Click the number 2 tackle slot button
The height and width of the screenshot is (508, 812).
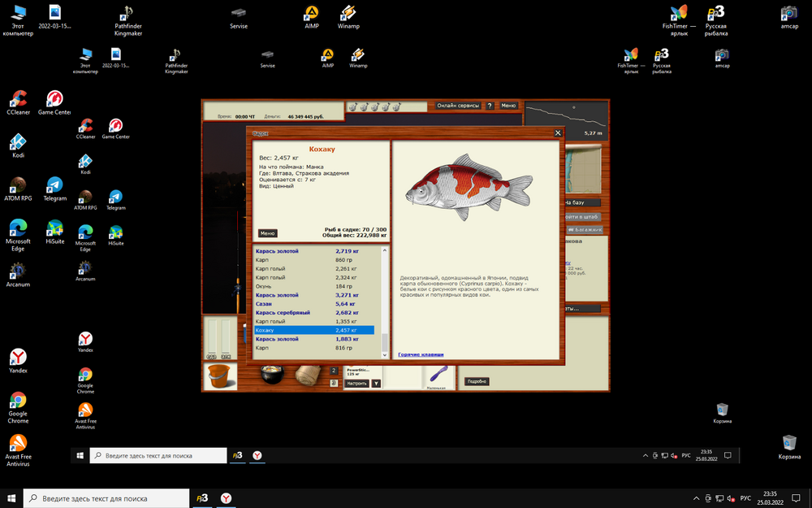(x=334, y=371)
